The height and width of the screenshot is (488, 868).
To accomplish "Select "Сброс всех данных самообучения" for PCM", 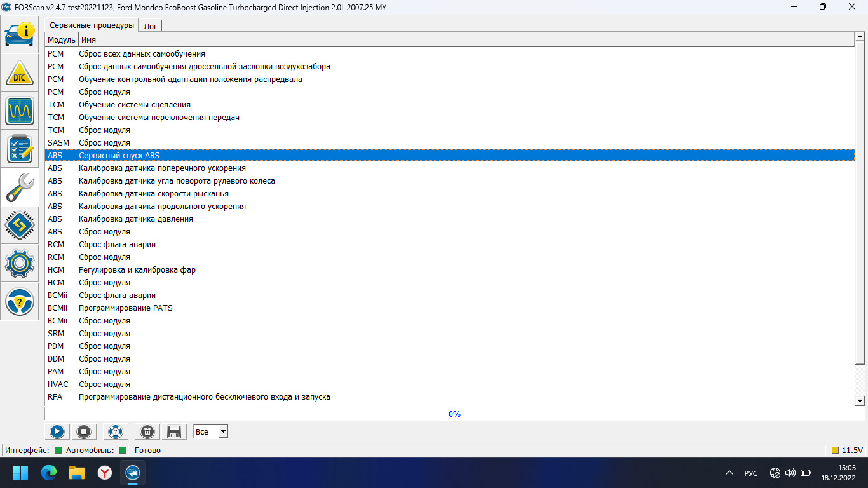I will pos(450,54).
